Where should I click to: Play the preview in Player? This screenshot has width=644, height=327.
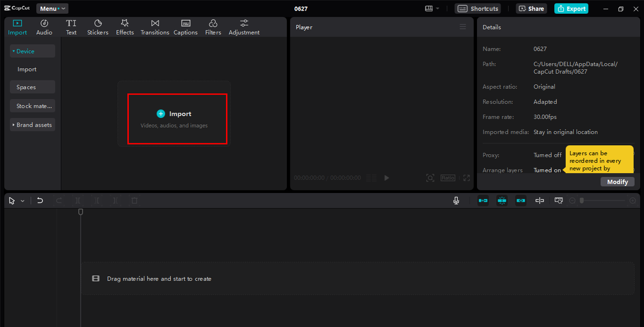click(386, 178)
